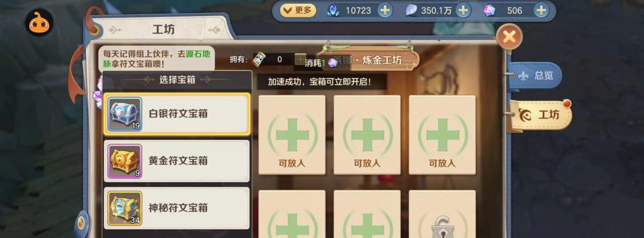Click the gold chest thumbnail icon
The height and width of the screenshot is (238, 644).
click(x=125, y=161)
